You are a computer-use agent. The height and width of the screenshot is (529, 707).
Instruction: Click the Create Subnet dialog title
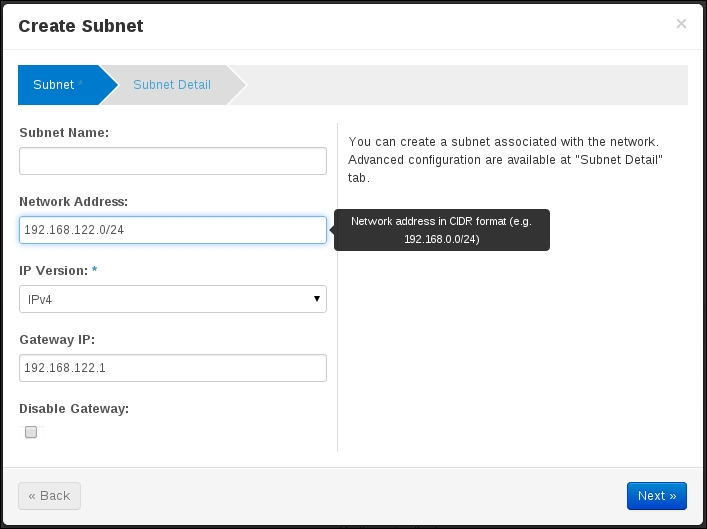click(81, 26)
